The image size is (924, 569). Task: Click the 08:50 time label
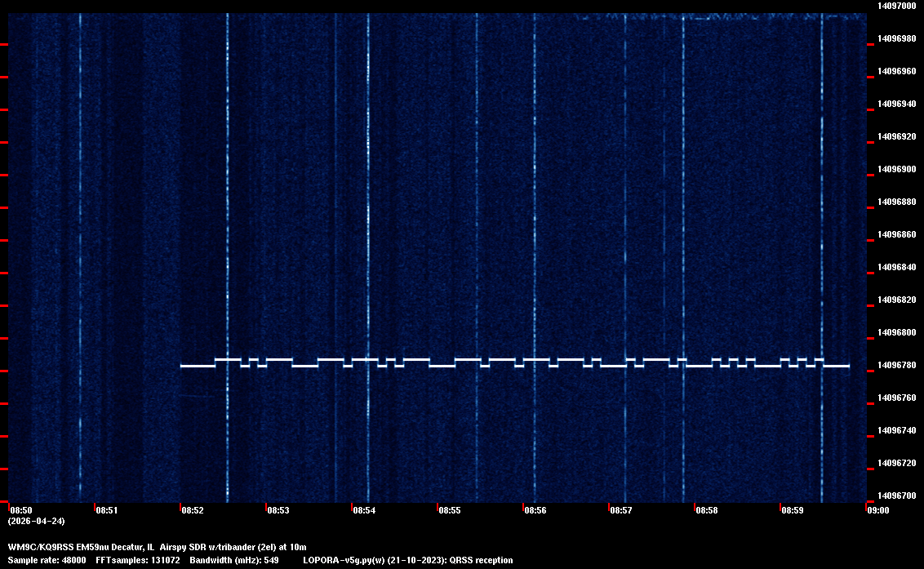21,510
